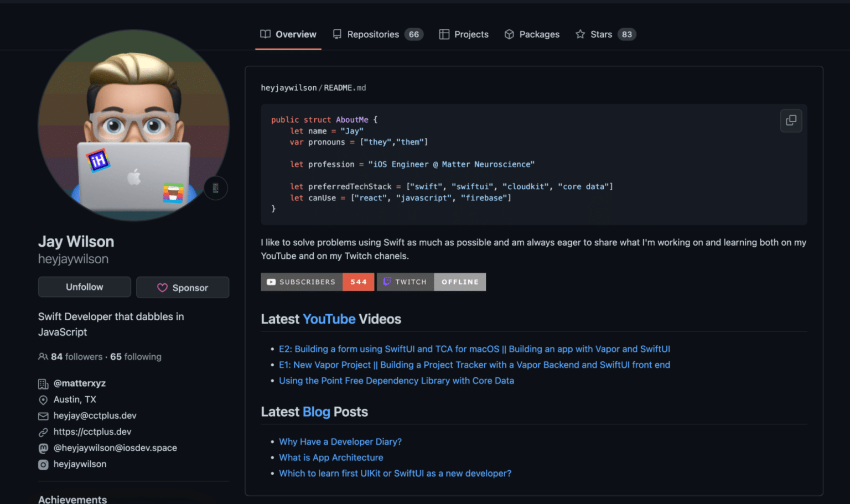Click the Instagram icon next to heyjaywilson
This screenshot has width=850, height=504.
(43, 464)
